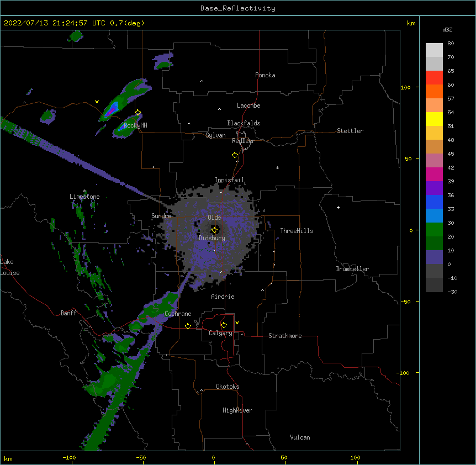Click the Okotoks town label
This screenshot has height=465, width=476.
click(x=228, y=387)
